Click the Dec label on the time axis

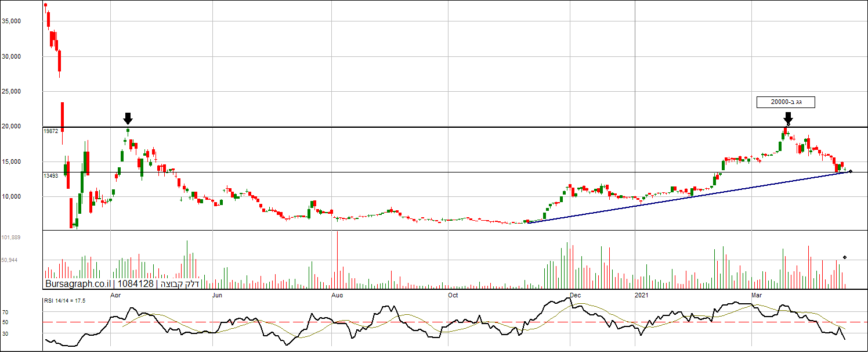[x=575, y=295]
